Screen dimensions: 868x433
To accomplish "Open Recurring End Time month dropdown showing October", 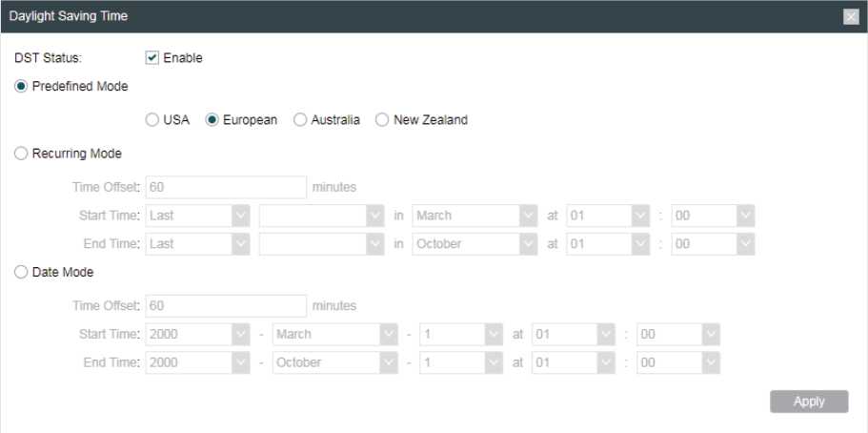I will pos(474,244).
